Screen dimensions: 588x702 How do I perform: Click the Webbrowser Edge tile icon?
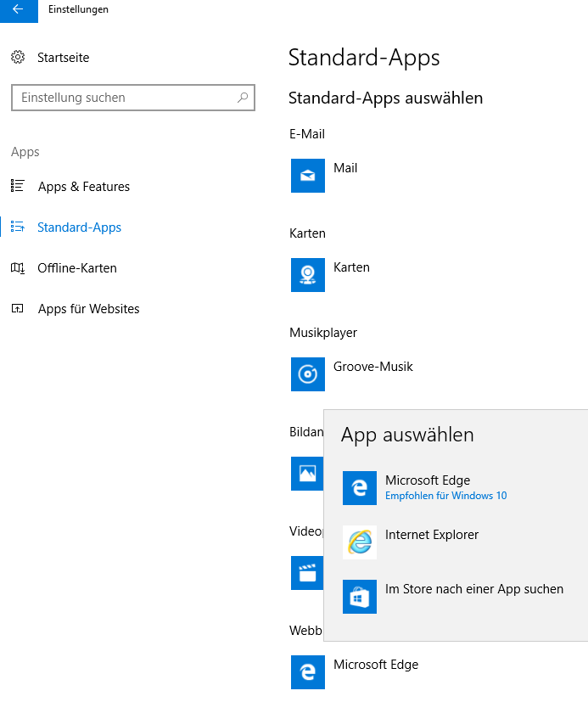point(308,672)
